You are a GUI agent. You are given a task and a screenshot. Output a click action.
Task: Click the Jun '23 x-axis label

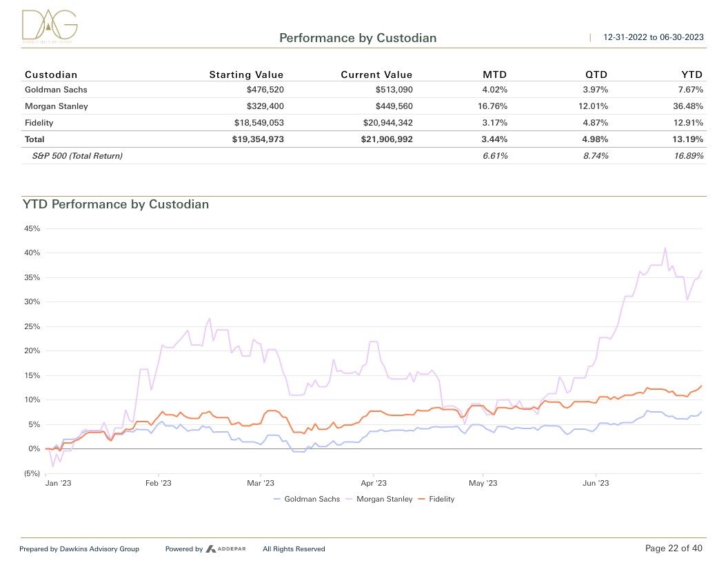(596, 483)
